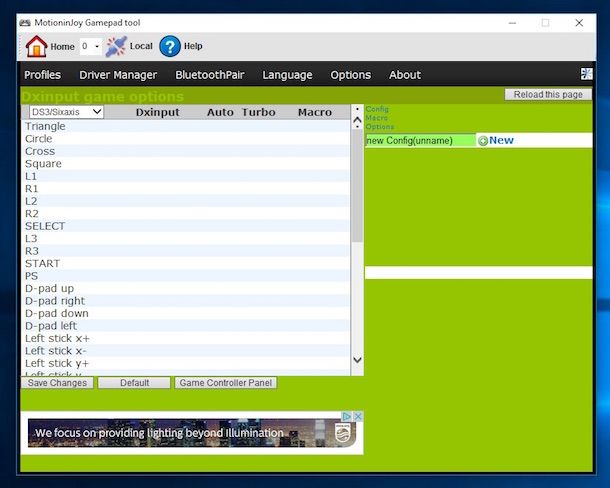Click the green plus icon beside New

[x=483, y=141]
